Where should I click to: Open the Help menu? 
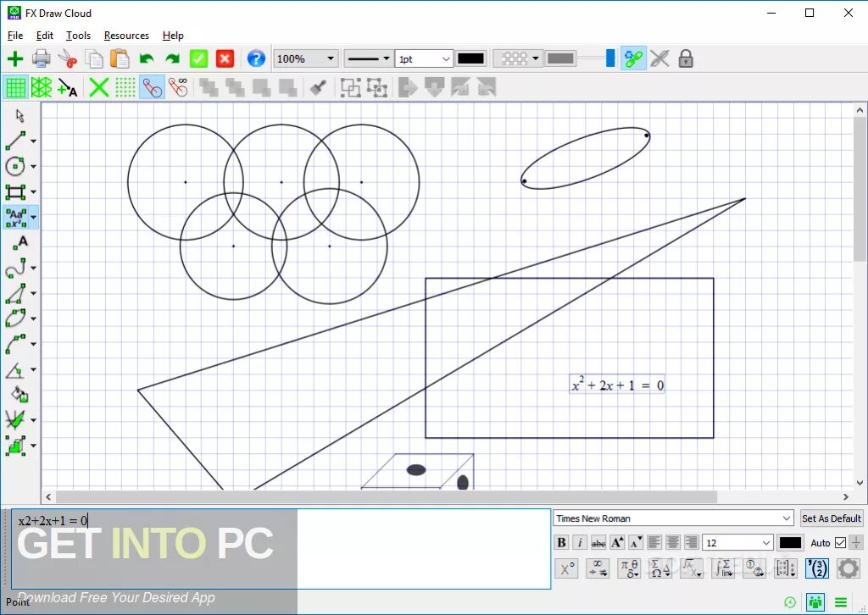pos(173,36)
